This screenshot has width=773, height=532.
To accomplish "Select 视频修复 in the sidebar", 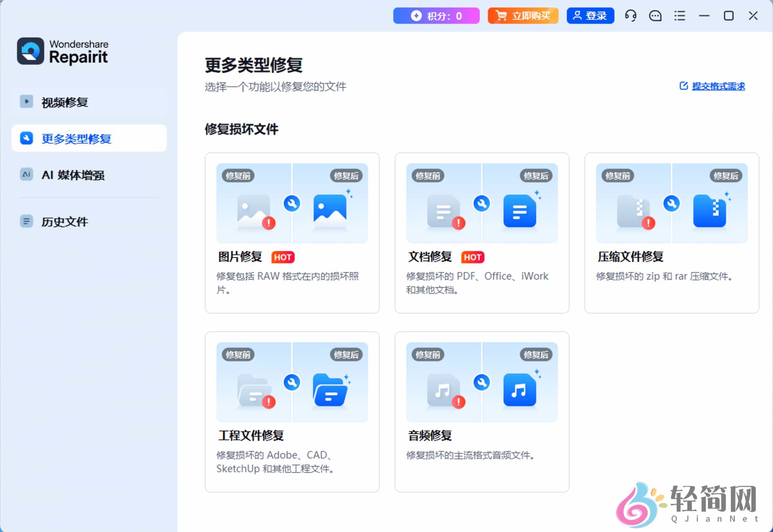I will pyautogui.click(x=65, y=102).
